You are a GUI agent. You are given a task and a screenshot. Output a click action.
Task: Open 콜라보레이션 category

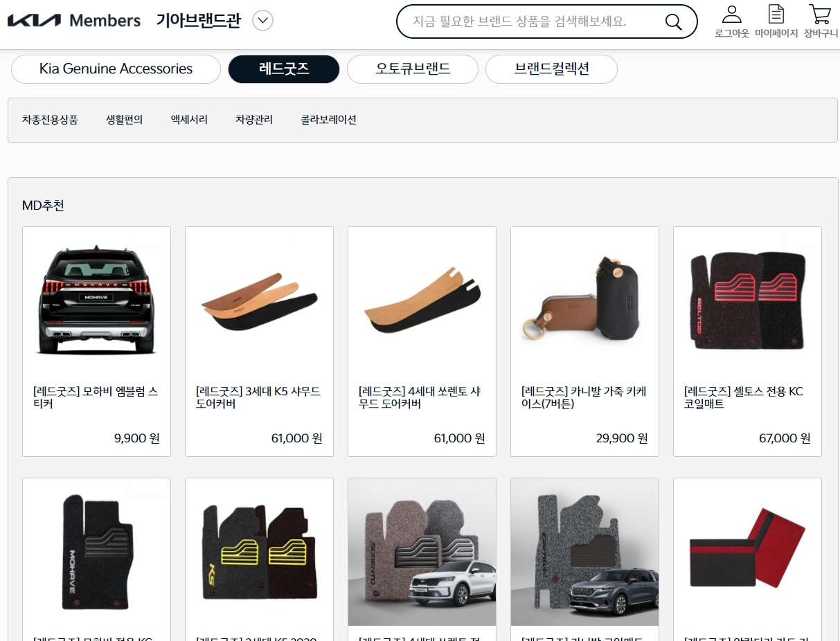click(328, 120)
